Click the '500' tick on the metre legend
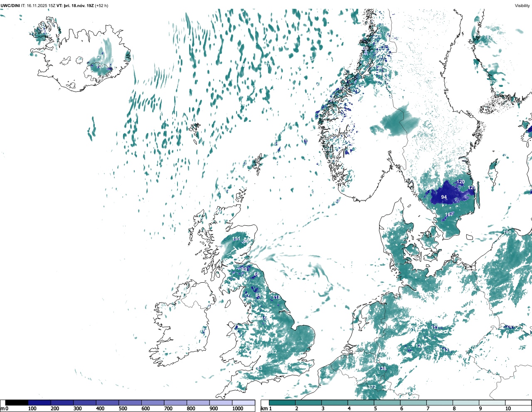 123,409
